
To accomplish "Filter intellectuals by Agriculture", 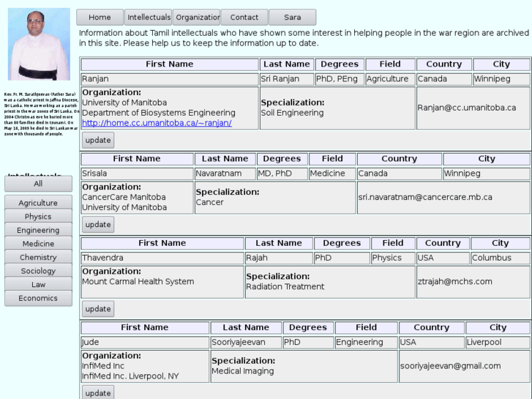I will pos(38,203).
